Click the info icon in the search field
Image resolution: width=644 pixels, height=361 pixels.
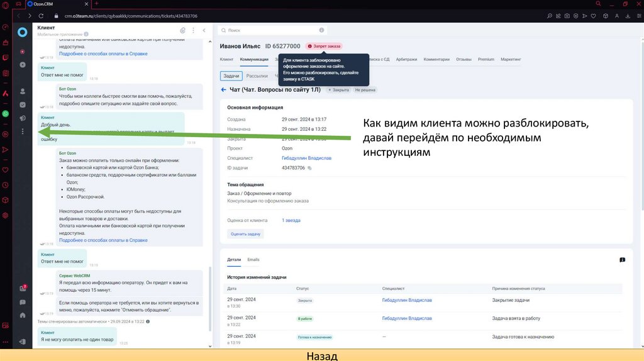[321, 30]
